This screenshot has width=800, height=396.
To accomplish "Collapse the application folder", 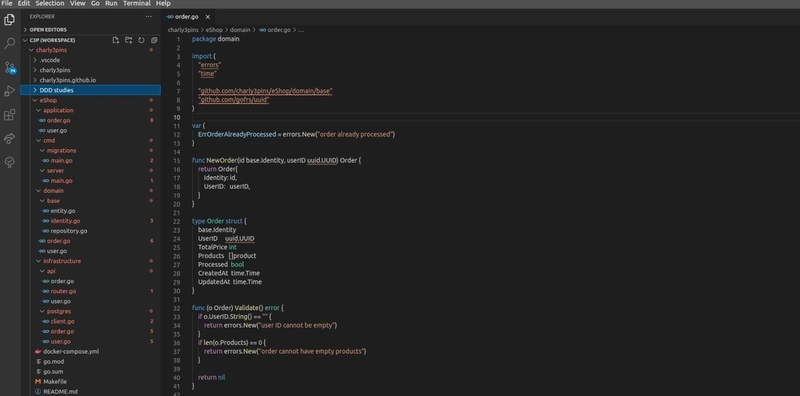I will pos(90,110).
